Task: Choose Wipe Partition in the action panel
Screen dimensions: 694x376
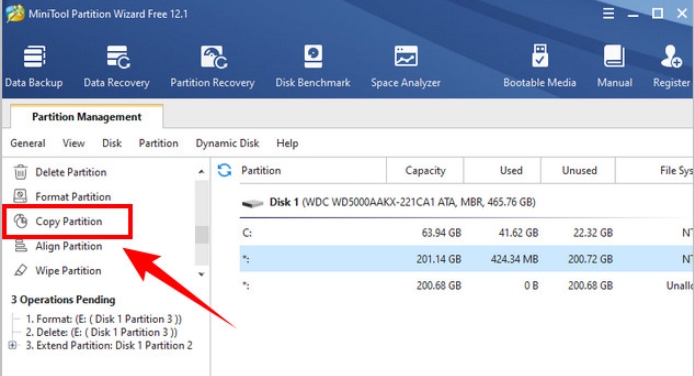Action: pyautogui.click(x=68, y=271)
